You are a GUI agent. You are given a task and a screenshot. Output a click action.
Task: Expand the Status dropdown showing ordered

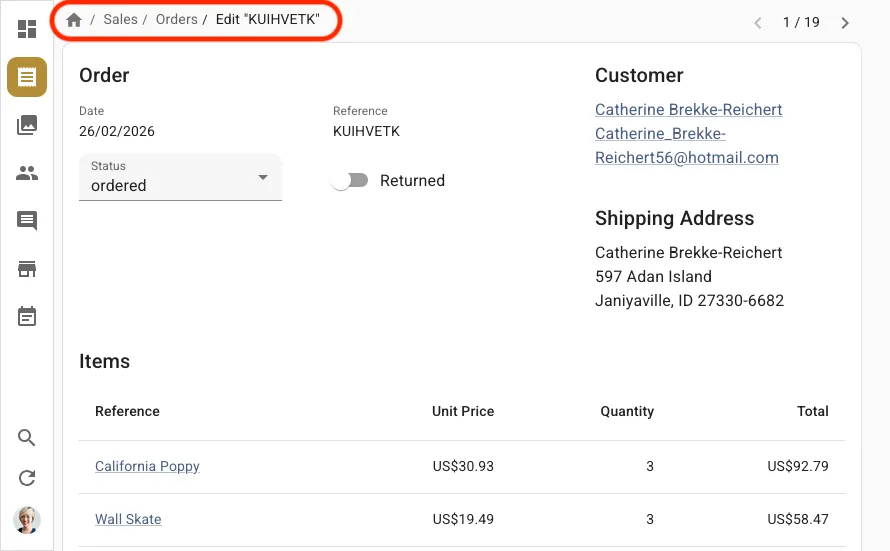180,178
